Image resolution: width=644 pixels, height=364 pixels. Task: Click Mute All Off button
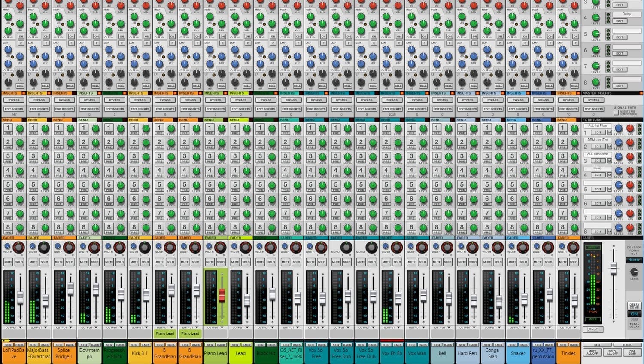(592, 352)
